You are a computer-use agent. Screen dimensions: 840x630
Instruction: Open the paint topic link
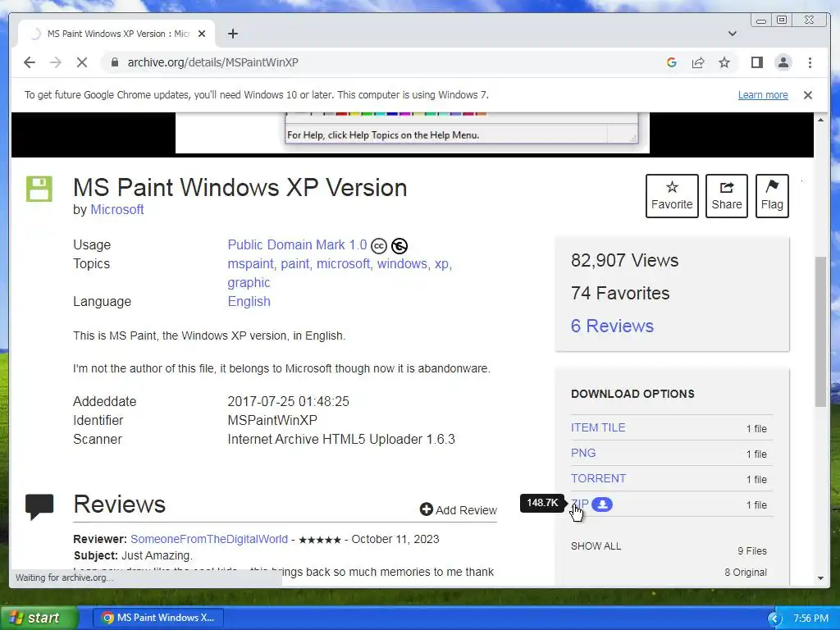click(x=295, y=263)
